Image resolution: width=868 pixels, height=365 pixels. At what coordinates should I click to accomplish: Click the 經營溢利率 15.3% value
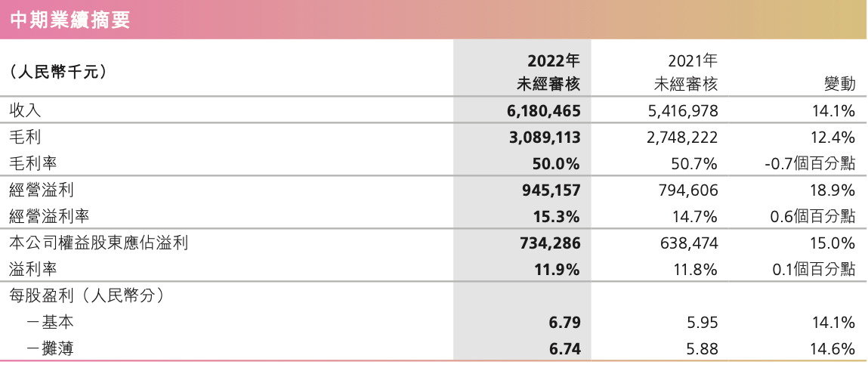(556, 217)
